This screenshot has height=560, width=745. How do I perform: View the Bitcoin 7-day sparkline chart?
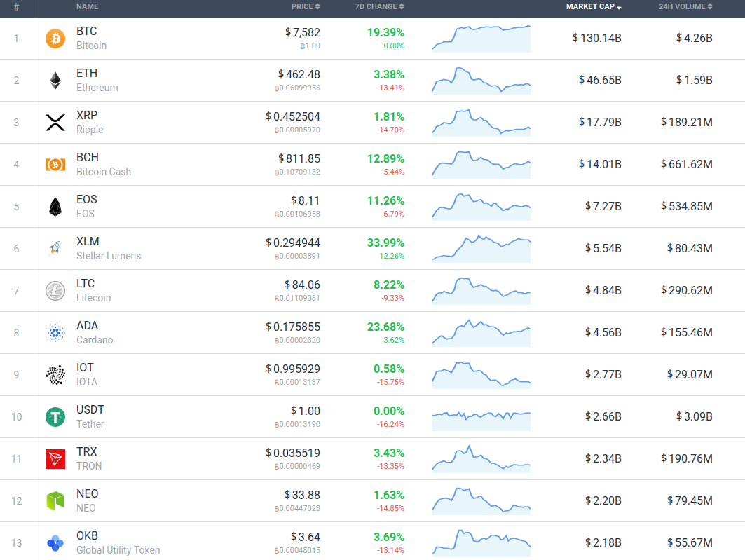coord(481,39)
